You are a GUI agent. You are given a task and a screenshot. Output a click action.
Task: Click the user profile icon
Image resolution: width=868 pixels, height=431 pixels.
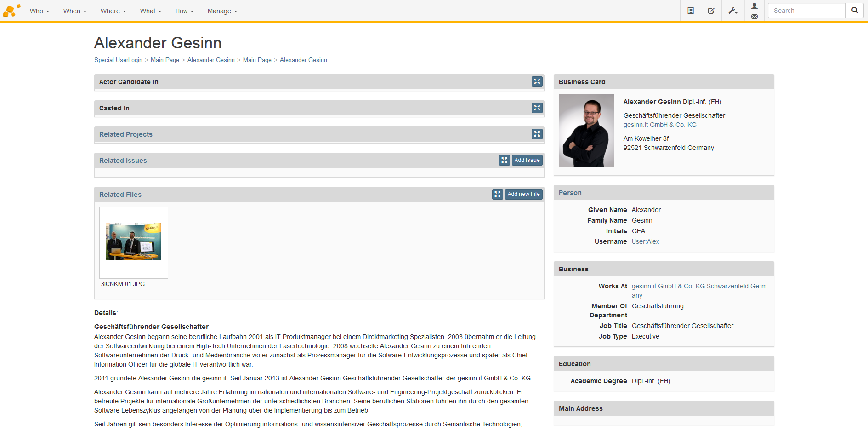coord(754,6)
